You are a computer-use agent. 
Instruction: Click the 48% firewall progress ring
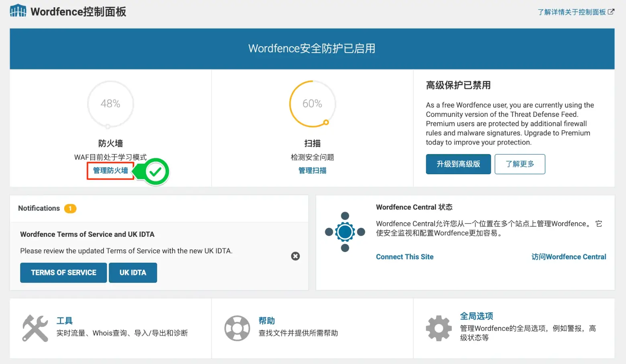pyautogui.click(x=110, y=104)
